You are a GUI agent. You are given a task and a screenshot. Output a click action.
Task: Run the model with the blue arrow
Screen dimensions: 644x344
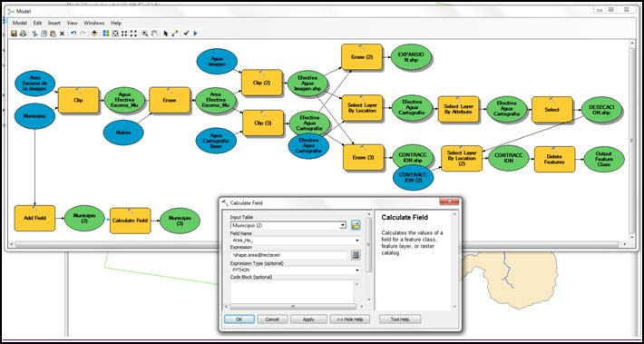(196, 34)
